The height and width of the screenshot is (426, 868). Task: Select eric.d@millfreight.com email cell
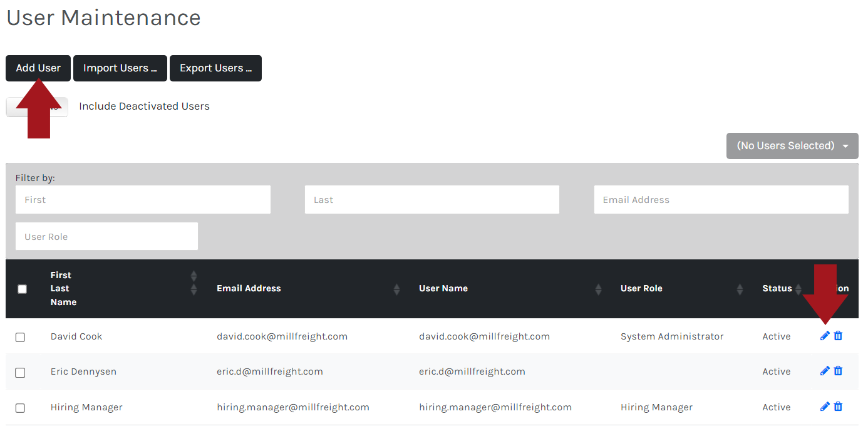(270, 371)
